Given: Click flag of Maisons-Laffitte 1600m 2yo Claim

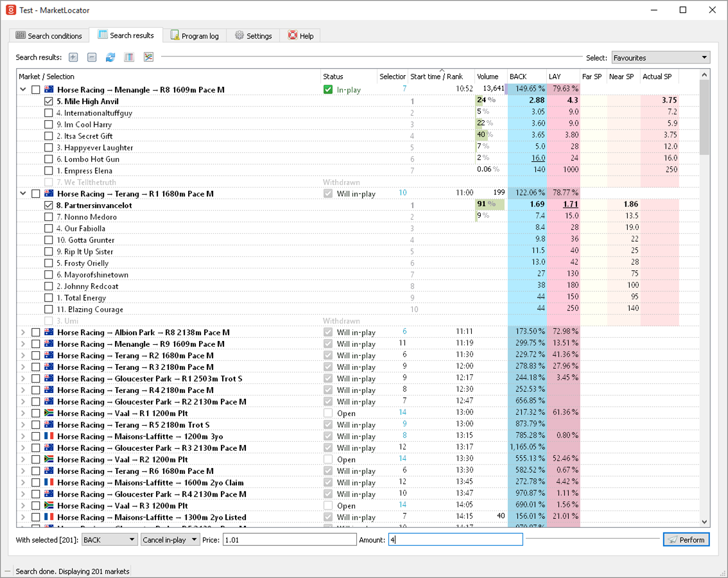Looking at the screenshot, I should [x=49, y=482].
